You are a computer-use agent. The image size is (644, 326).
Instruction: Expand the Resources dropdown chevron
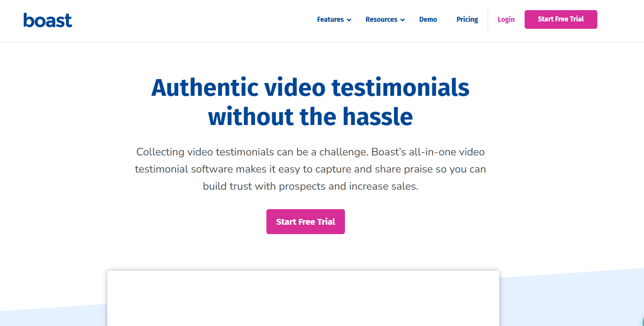coord(402,20)
